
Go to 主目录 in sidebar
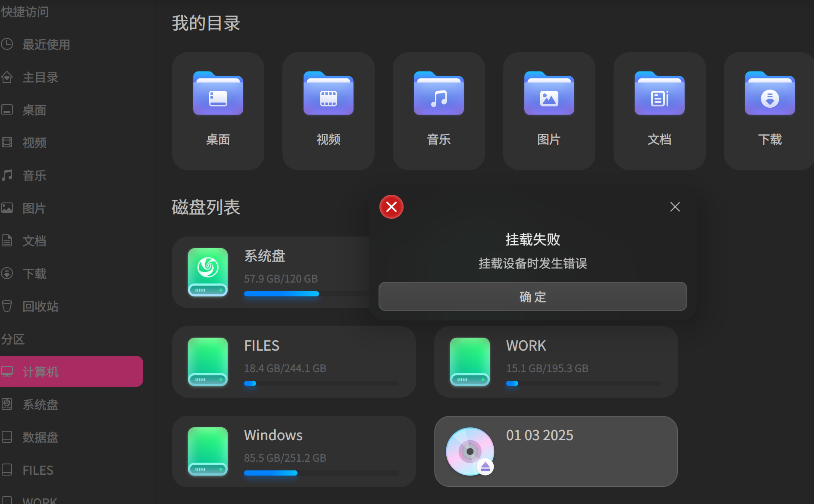click(71, 78)
